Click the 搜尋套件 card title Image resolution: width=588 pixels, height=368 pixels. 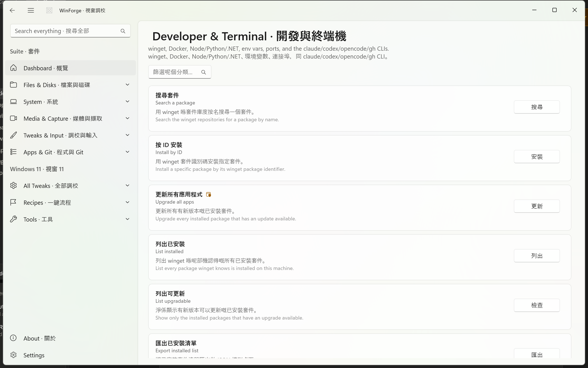coord(167,95)
